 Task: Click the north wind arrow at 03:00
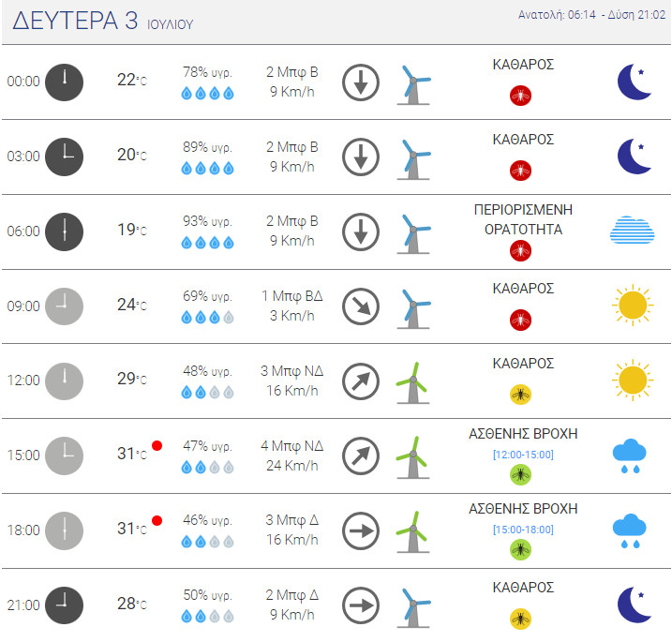pyautogui.click(x=360, y=157)
